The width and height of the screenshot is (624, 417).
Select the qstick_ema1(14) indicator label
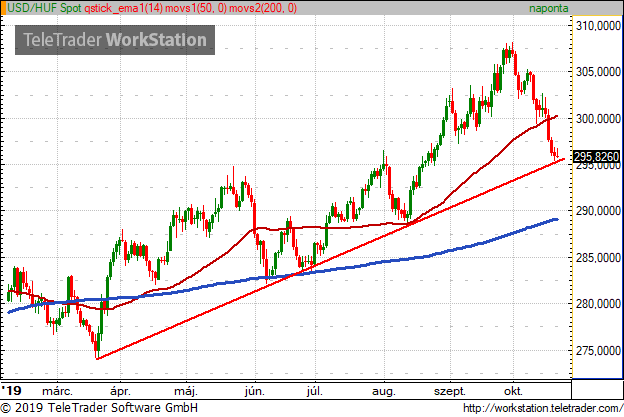tap(123, 8)
